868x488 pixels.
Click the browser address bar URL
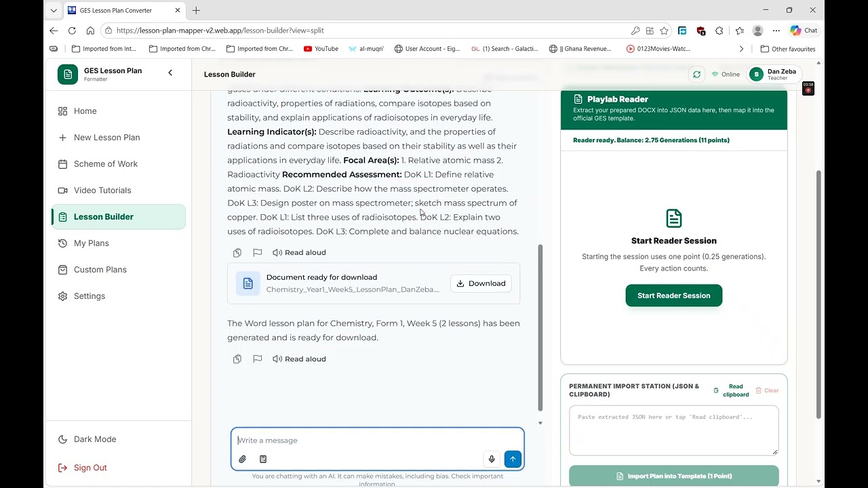click(x=220, y=30)
